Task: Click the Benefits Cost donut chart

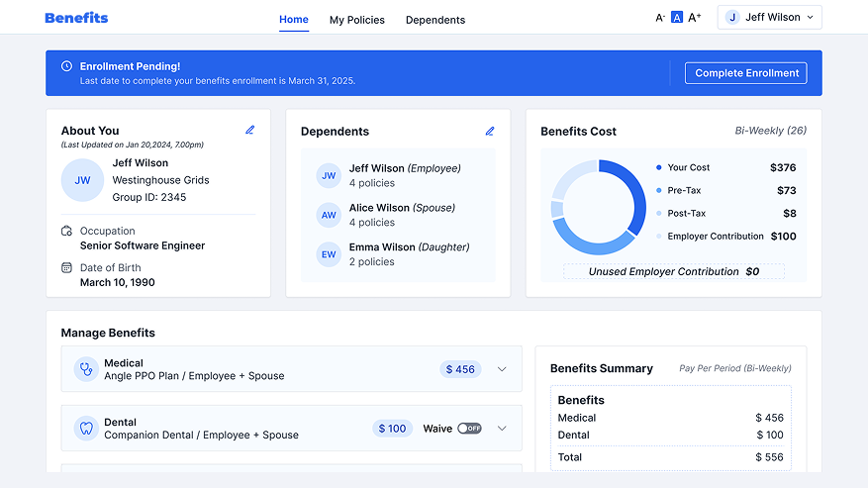Action: [592, 208]
